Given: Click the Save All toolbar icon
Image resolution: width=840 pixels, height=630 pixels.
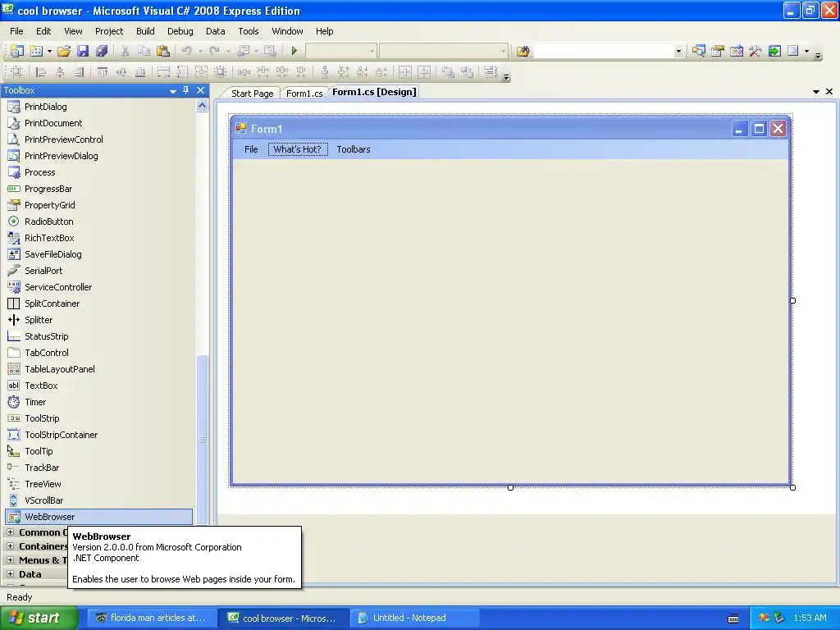Looking at the screenshot, I should 101,51.
